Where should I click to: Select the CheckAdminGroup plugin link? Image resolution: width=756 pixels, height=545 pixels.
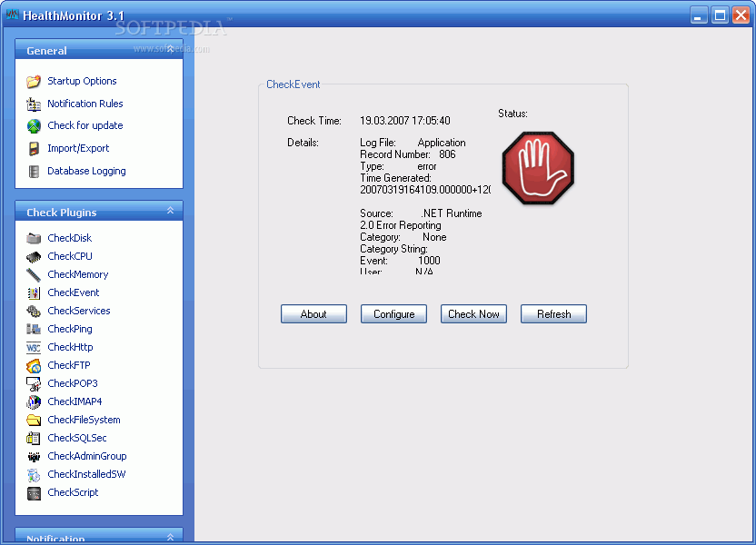tap(87, 456)
